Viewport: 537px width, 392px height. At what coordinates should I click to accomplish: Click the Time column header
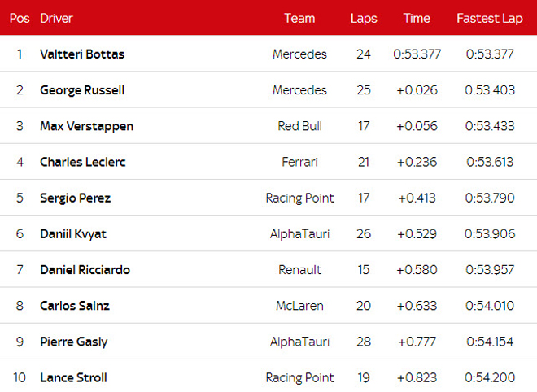[x=417, y=19]
